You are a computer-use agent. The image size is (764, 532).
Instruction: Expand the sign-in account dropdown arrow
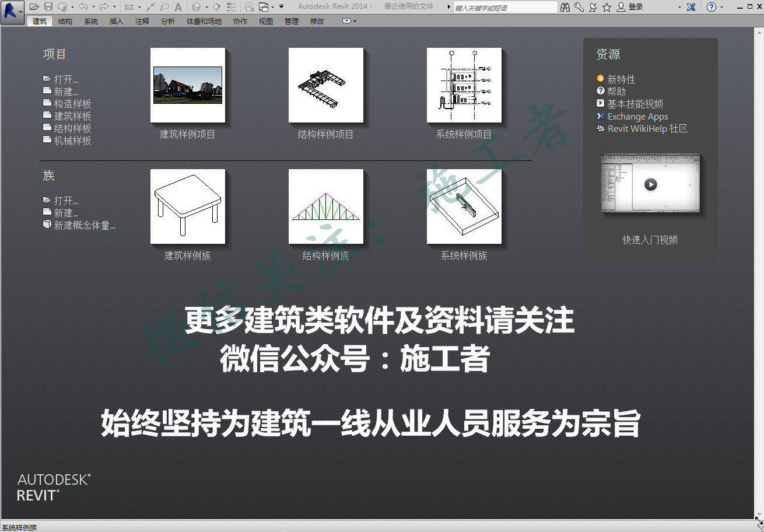tap(679, 7)
